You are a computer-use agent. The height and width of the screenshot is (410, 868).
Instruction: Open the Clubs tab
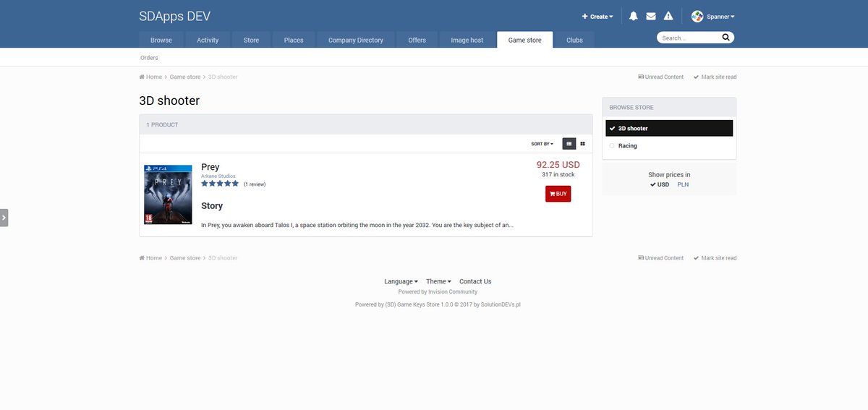(x=574, y=40)
